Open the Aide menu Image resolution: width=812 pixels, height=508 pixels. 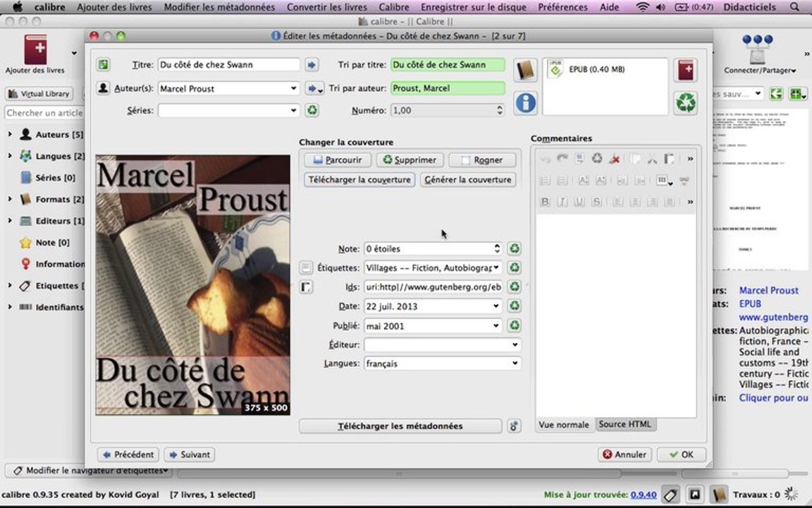[609, 7]
